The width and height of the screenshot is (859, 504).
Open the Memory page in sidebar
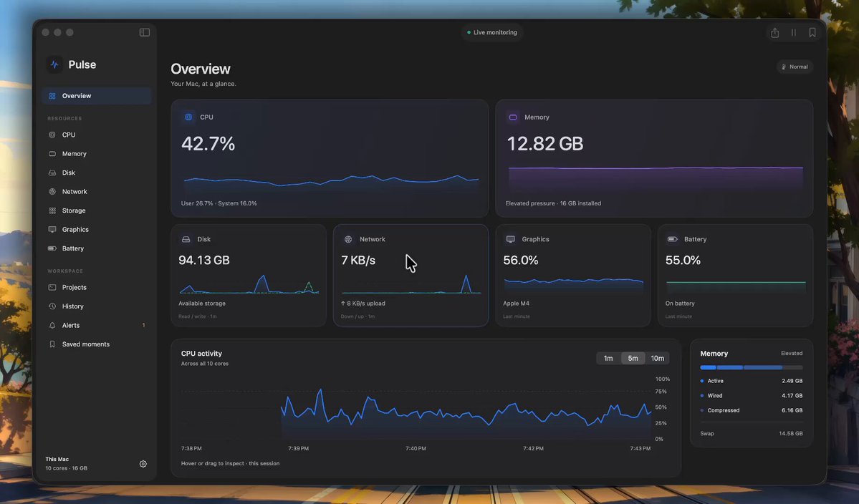(97, 154)
